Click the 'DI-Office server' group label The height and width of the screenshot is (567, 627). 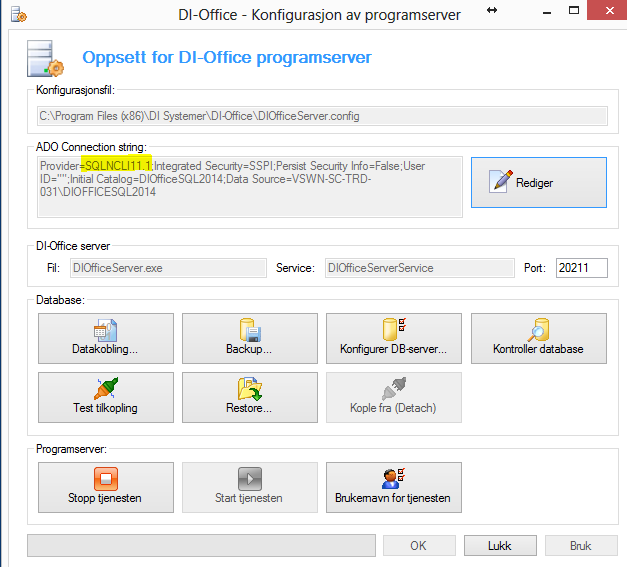[x=73, y=246]
